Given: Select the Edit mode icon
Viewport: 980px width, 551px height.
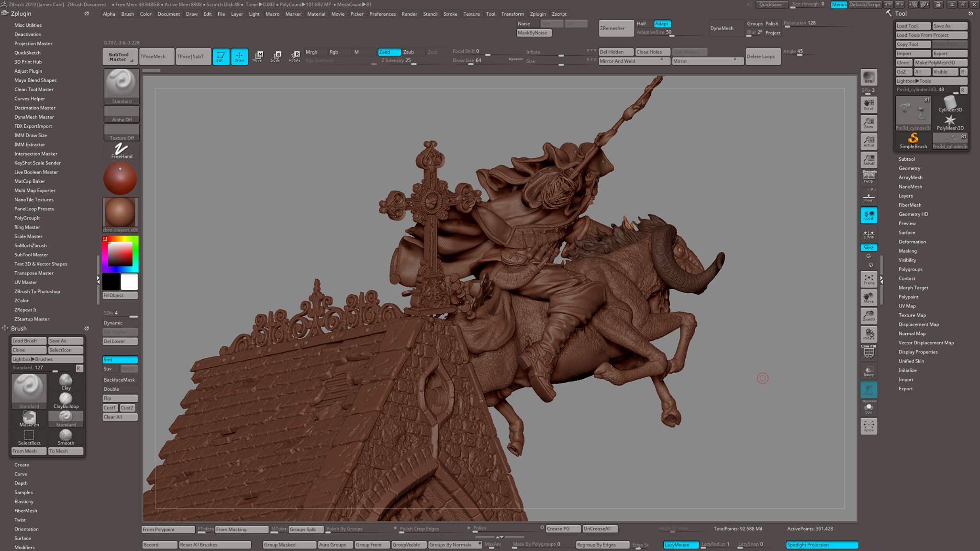Looking at the screenshot, I should point(221,56).
